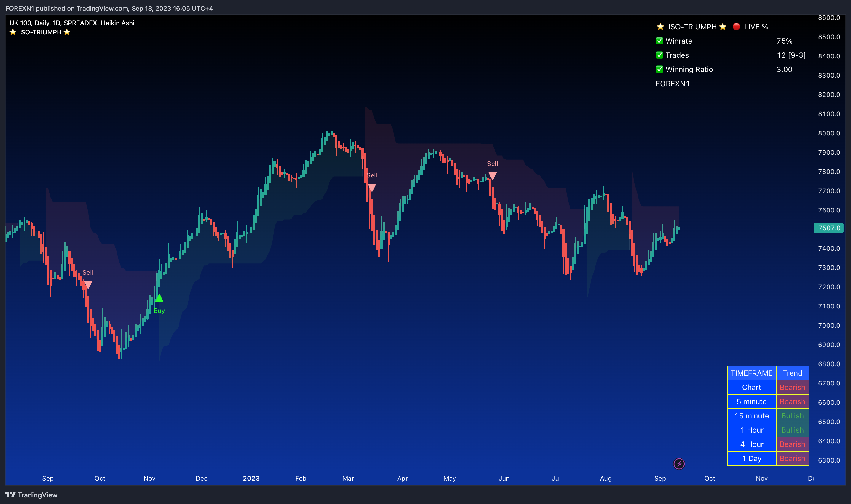This screenshot has width=851, height=504.
Task: Click the Trades value '12 [9-3]'
Action: [x=791, y=55]
